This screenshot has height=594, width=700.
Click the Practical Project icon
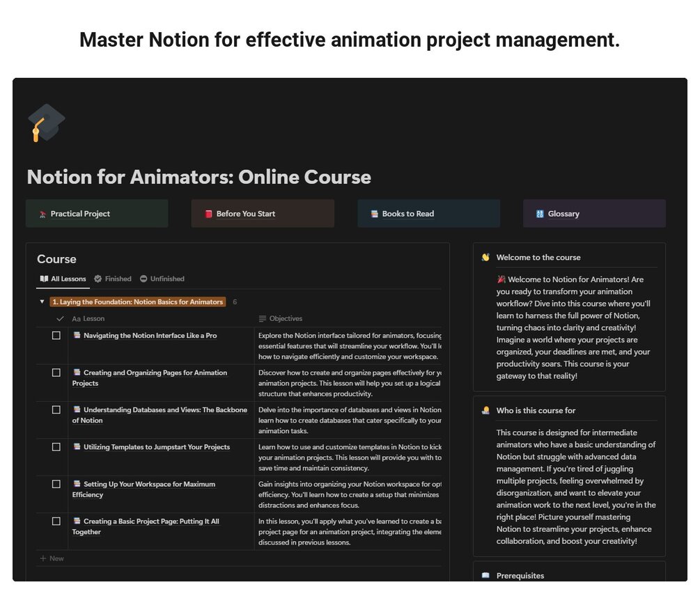(43, 214)
